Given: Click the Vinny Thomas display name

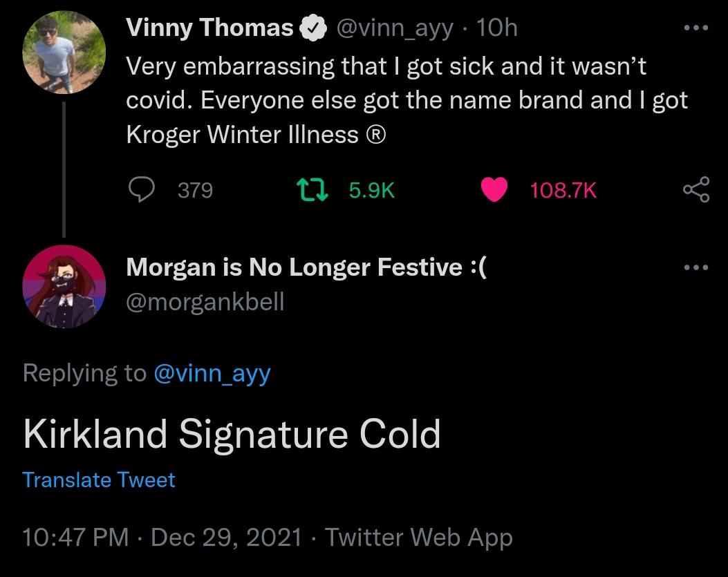Looking at the screenshot, I should pyautogui.click(x=209, y=28).
